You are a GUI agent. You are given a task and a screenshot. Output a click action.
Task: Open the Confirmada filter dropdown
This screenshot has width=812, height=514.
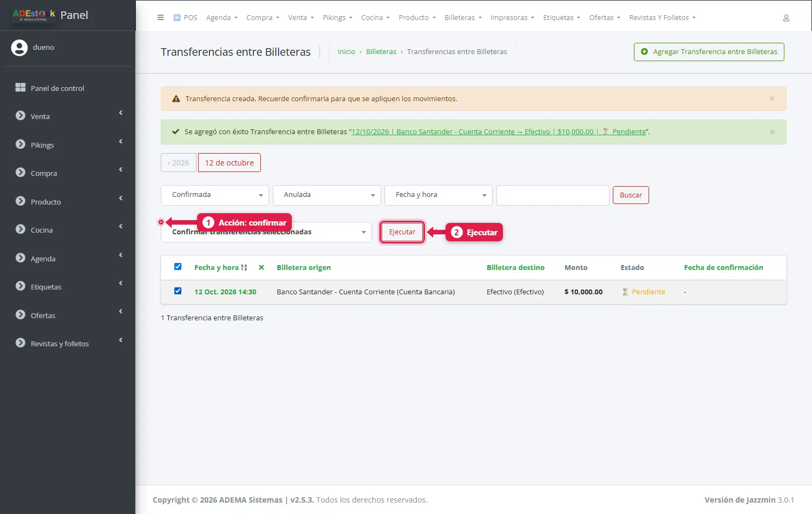pyautogui.click(x=215, y=195)
